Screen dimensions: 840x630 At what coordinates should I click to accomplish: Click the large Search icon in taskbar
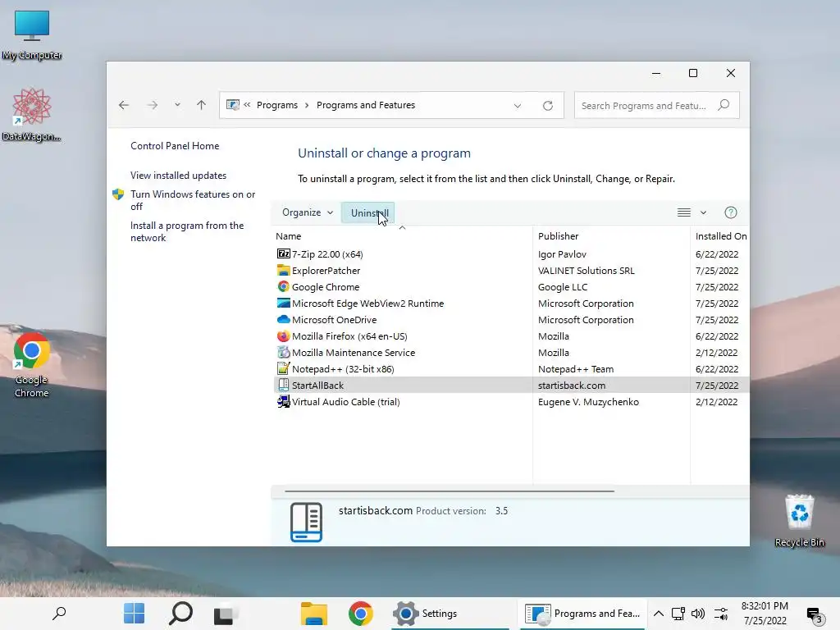[180, 614]
